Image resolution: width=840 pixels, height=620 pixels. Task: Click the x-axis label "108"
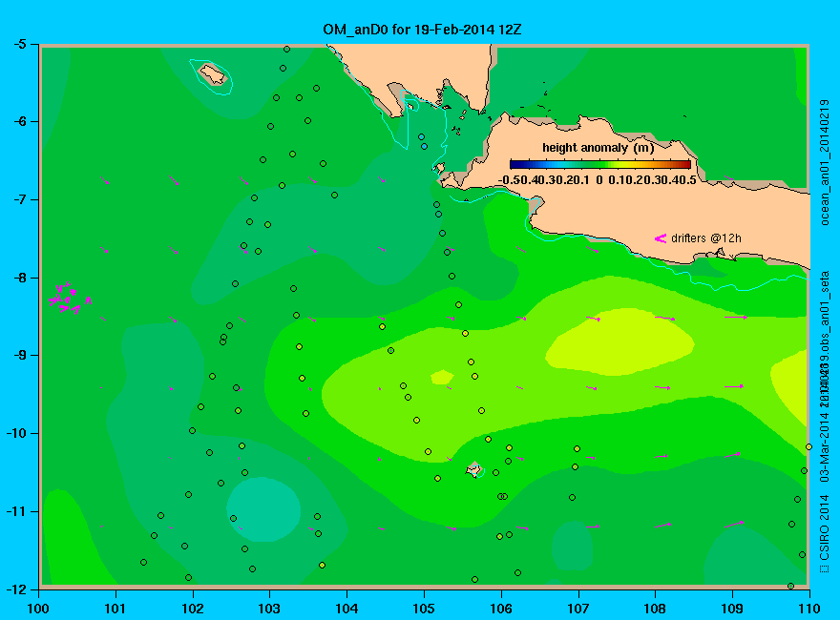[655, 609]
